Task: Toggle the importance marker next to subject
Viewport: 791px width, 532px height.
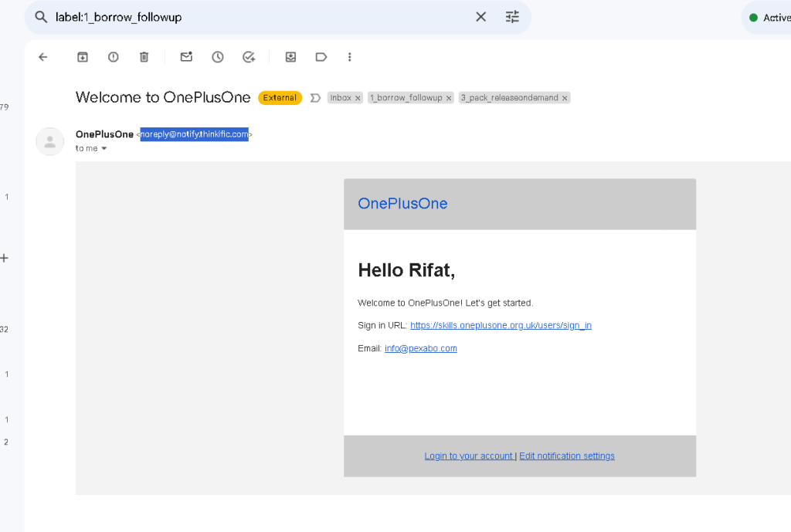Action: coord(315,98)
